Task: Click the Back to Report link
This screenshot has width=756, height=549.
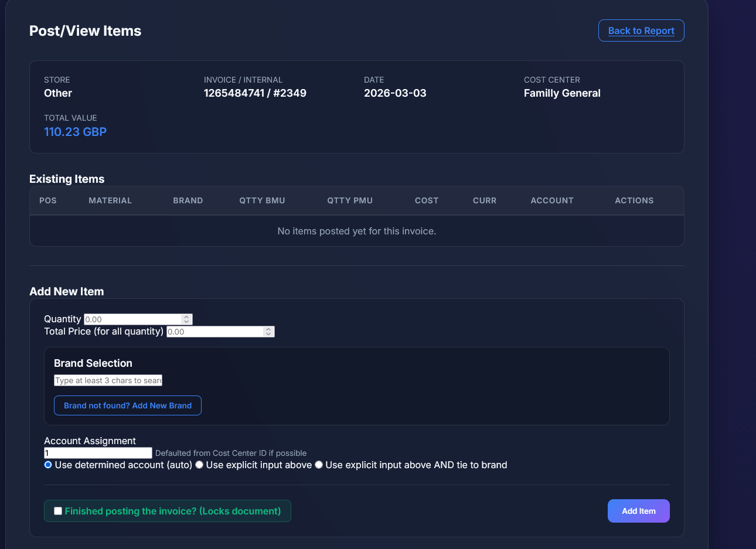Action: point(641,31)
